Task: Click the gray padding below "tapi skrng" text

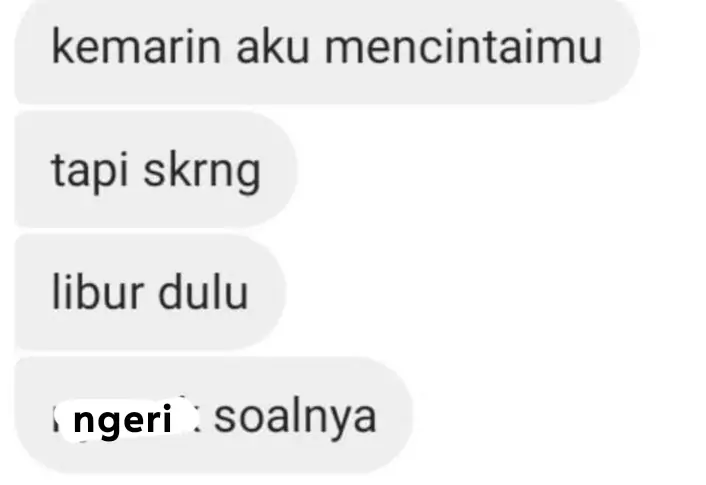Action: 156,211
